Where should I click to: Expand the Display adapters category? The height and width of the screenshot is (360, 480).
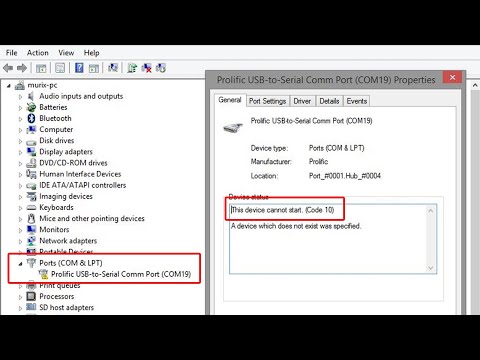[x=20, y=152]
